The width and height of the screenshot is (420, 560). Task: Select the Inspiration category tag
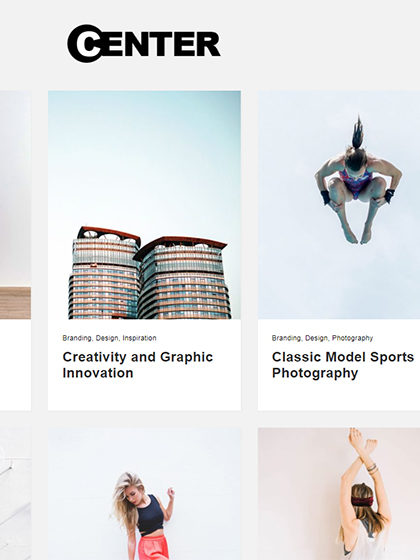139,338
